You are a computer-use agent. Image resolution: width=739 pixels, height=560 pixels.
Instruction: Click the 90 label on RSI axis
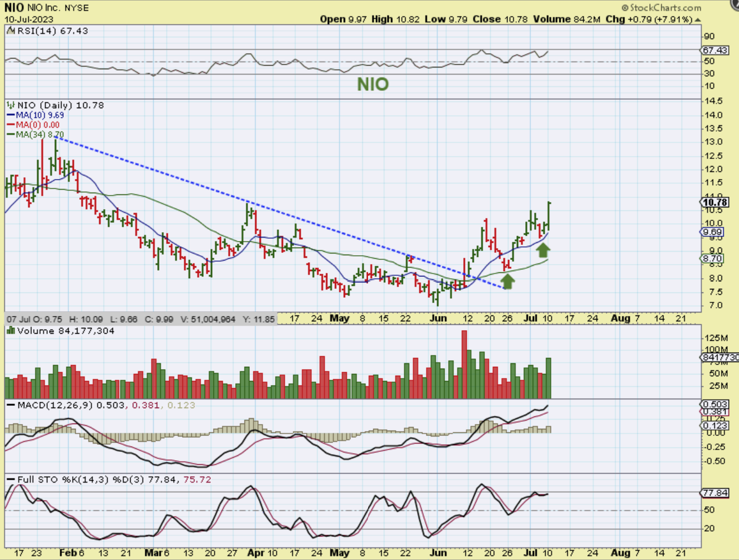[709, 36]
